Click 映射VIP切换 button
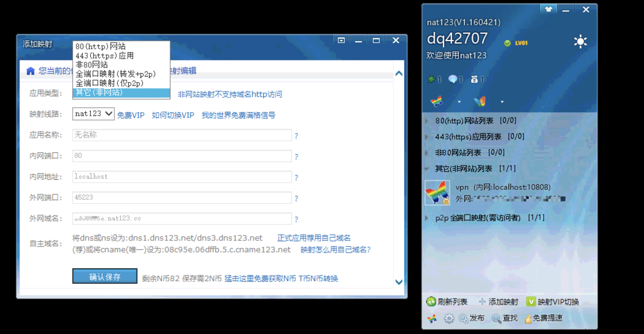This screenshot has width=644, height=334. [553, 302]
